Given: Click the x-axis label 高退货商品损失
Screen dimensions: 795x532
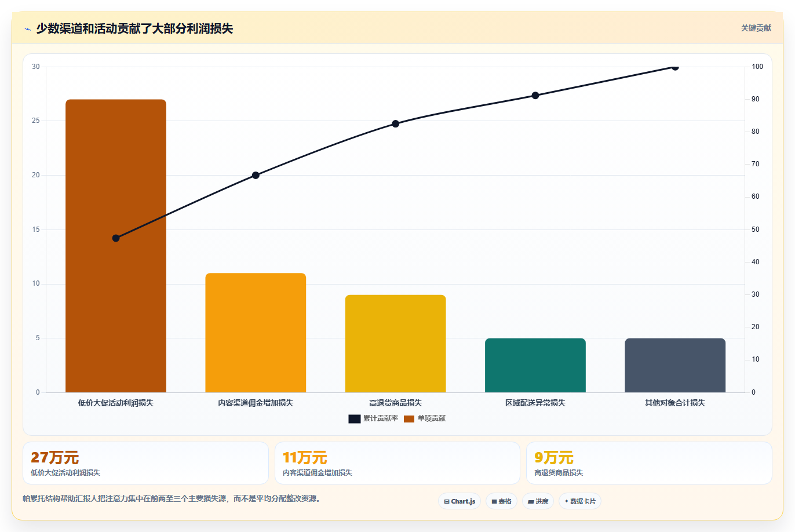Looking at the screenshot, I should pyautogui.click(x=396, y=403).
